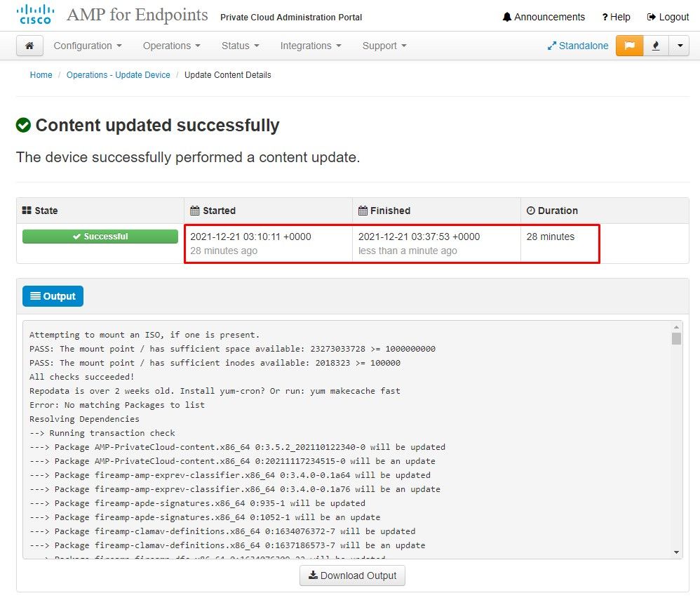
Task: Click the Cisco logo
Action: pyautogui.click(x=36, y=14)
